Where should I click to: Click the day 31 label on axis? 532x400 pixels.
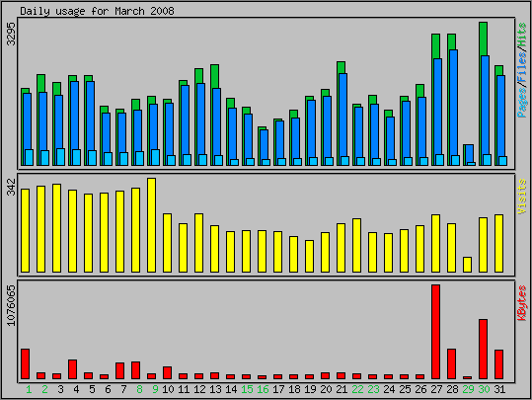(x=498, y=389)
